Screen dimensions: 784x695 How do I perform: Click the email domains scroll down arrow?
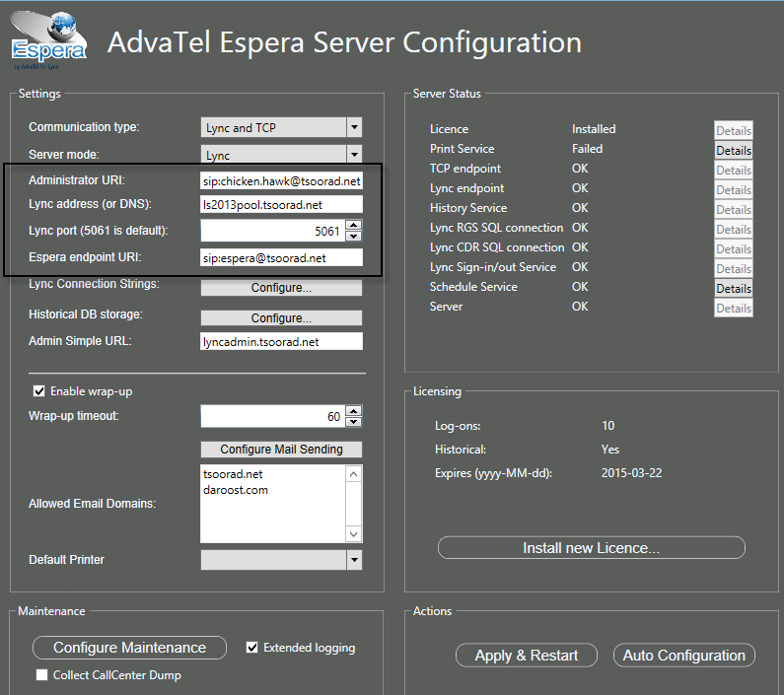353,534
